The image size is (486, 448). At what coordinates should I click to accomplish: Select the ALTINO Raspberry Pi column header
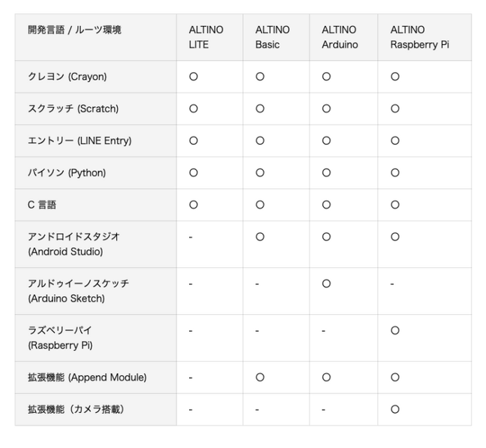pos(419,37)
